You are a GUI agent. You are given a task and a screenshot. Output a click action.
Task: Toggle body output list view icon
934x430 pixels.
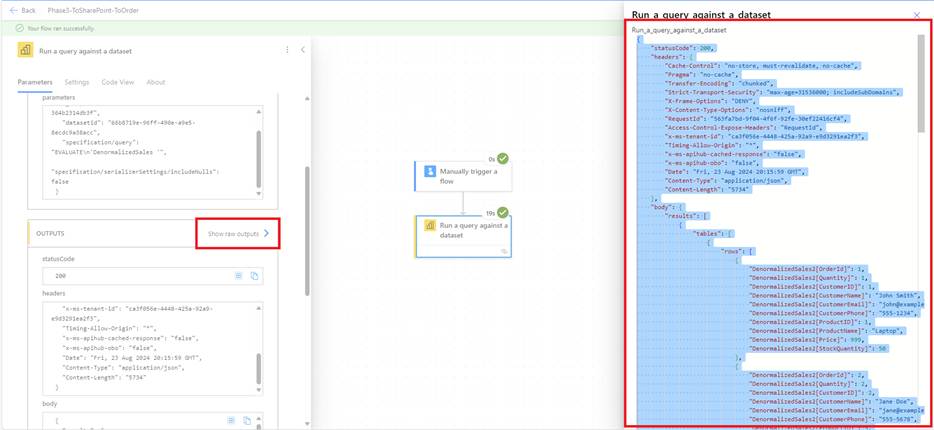tap(231, 420)
